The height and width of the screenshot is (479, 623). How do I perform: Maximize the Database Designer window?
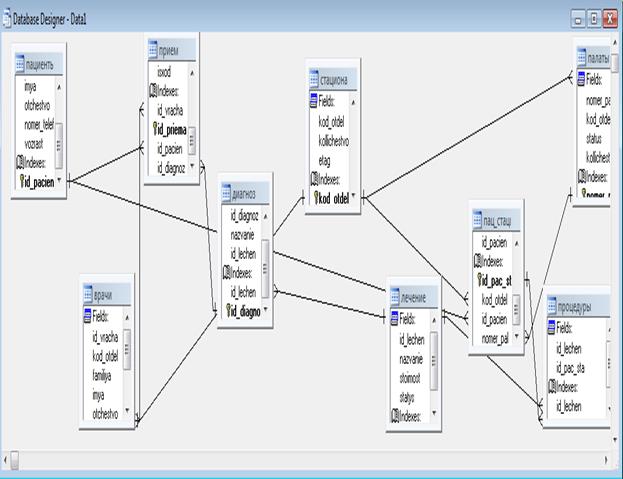(593, 19)
